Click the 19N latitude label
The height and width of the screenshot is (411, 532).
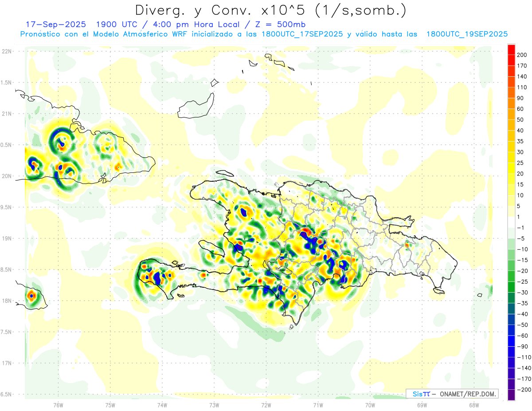coord(7,239)
